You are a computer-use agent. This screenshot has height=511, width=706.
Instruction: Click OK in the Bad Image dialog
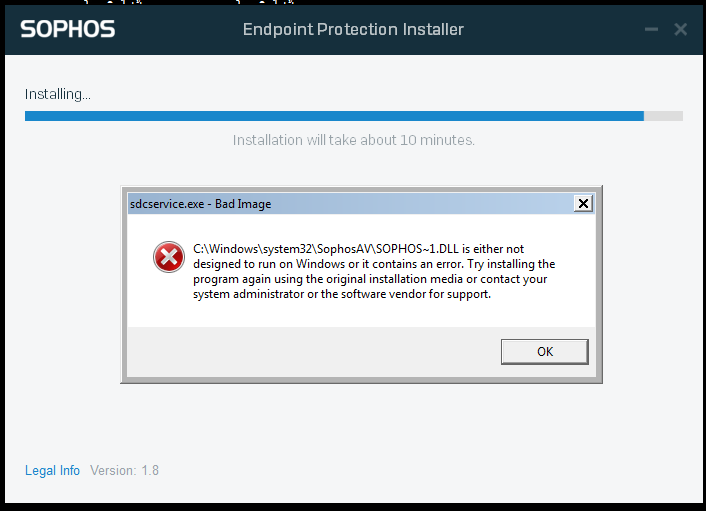coord(544,352)
